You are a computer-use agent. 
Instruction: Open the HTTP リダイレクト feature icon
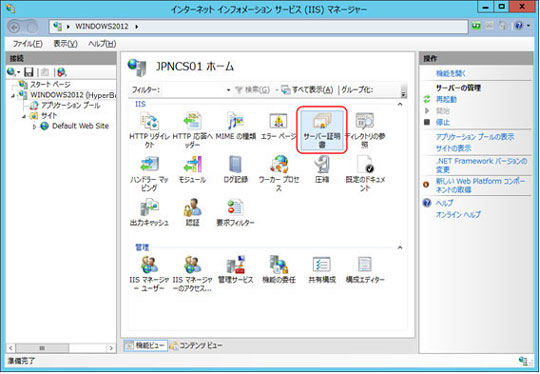point(149,131)
